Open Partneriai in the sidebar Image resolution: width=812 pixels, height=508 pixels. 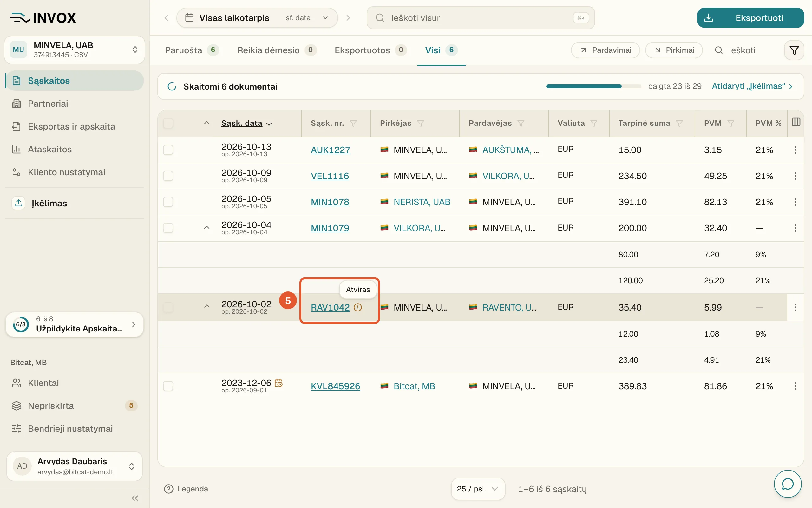point(75,104)
